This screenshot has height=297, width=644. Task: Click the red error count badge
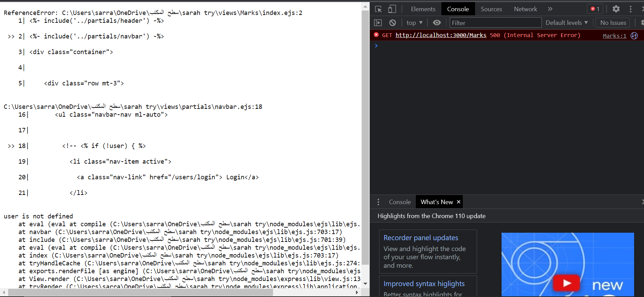[x=595, y=9]
